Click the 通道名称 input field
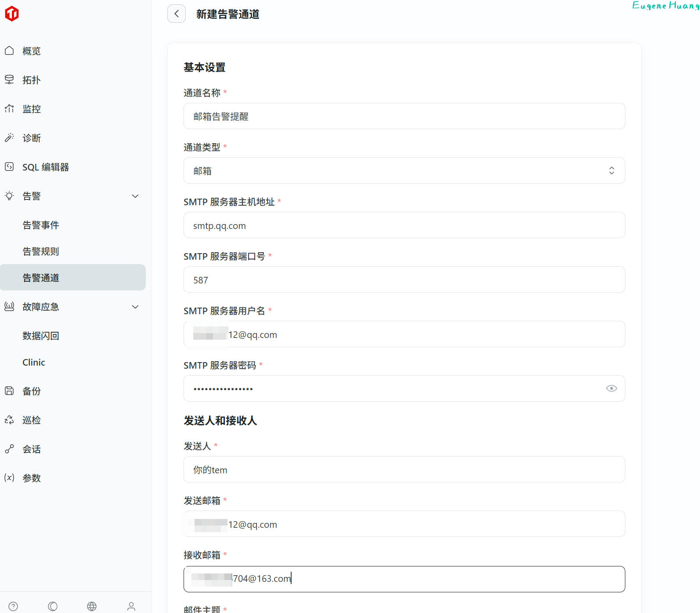This screenshot has width=700, height=613. tap(404, 116)
